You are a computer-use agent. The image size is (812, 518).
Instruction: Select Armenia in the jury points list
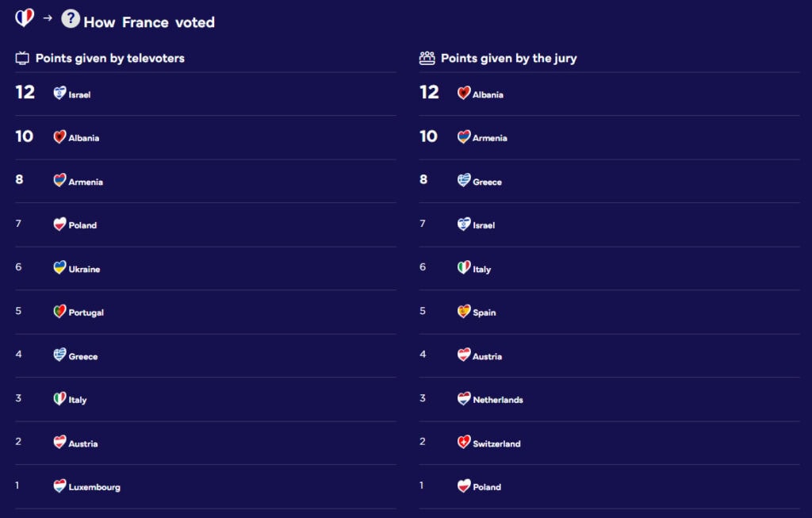(x=489, y=138)
